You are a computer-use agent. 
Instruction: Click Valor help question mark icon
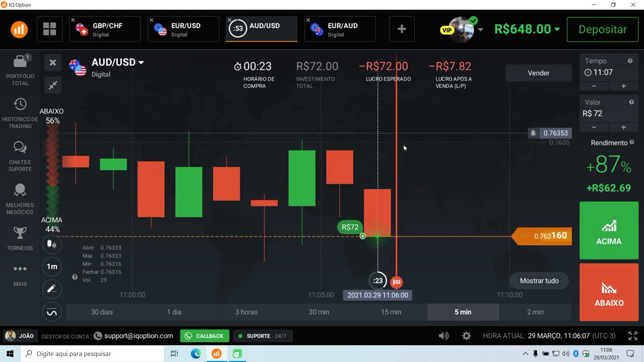(631, 102)
